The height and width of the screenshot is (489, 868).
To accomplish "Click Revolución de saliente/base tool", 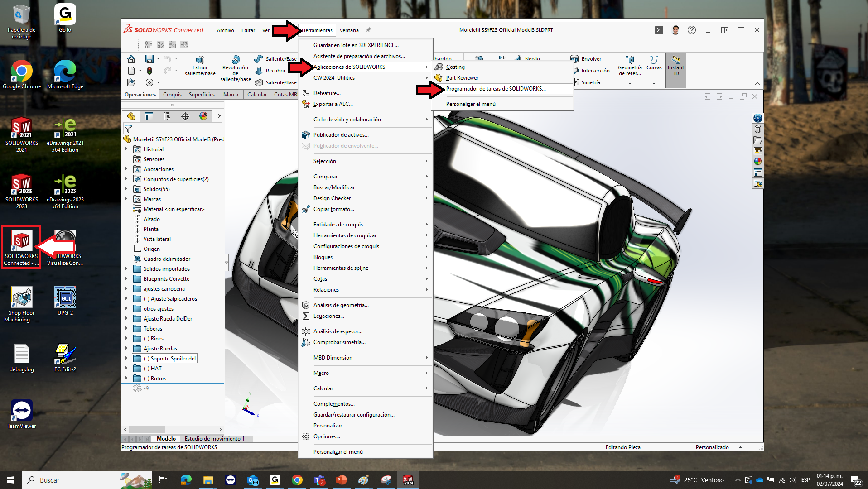I will [x=235, y=69].
